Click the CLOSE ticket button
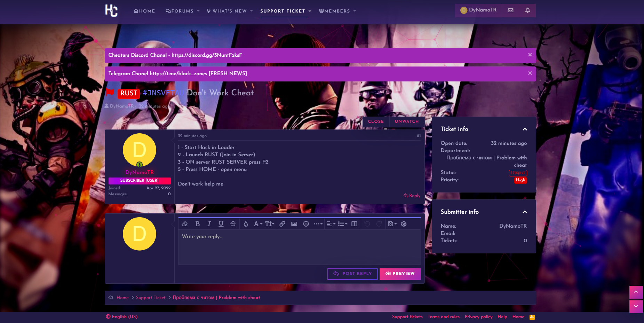Viewport: 644px width, 323px height. (376, 121)
